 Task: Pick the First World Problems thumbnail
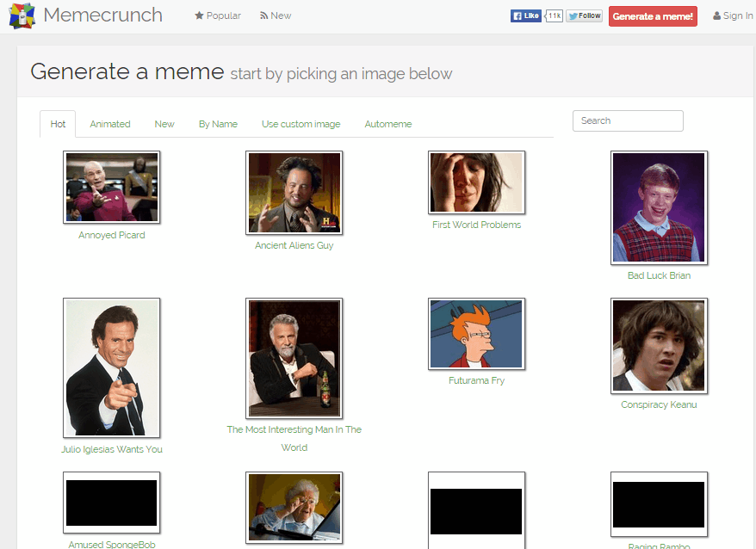point(476,182)
